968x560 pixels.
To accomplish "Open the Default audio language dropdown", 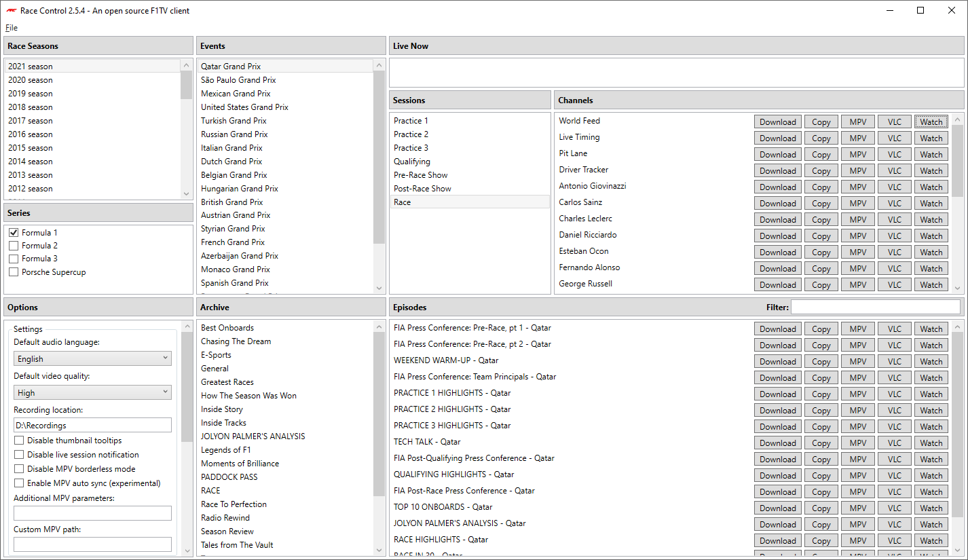I will coord(92,358).
